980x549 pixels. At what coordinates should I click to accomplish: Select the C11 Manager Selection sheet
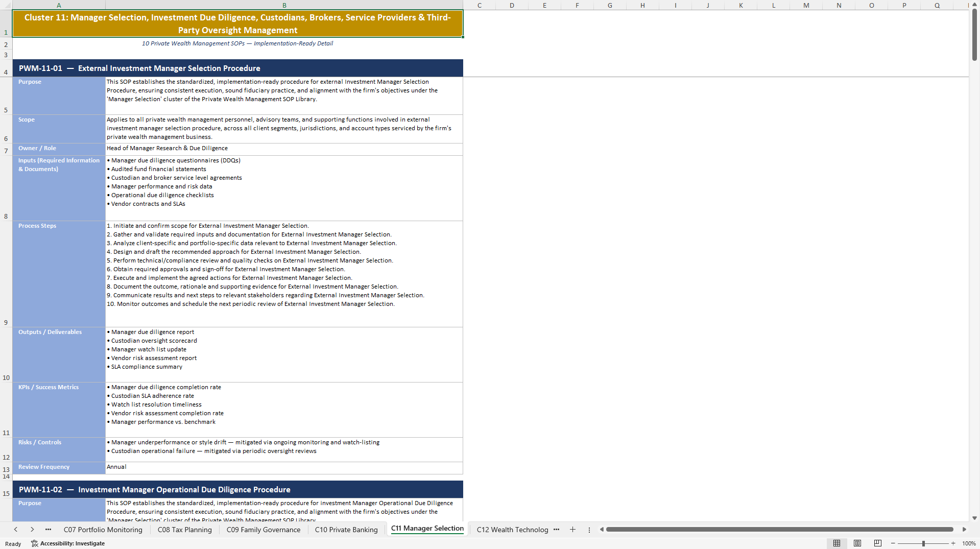427,529
